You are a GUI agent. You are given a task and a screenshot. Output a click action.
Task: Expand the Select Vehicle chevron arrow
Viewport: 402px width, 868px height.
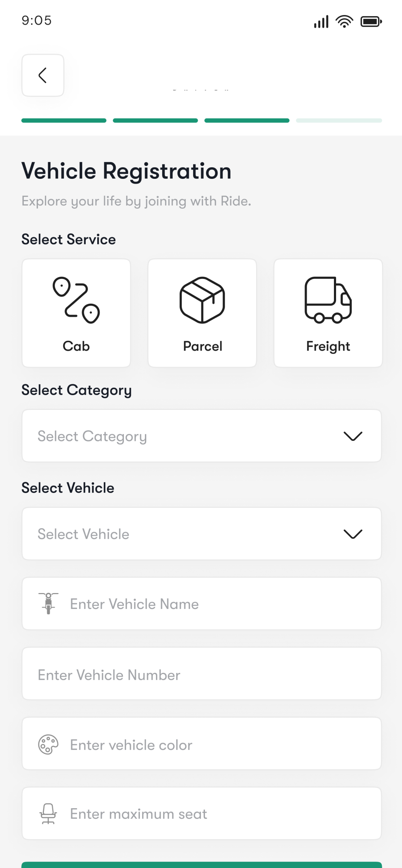(x=353, y=534)
